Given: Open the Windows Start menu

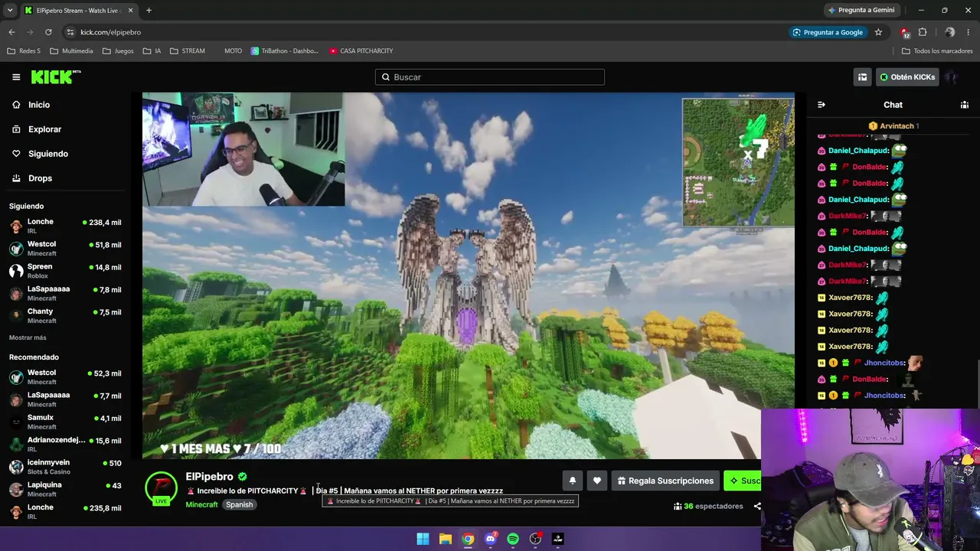Looking at the screenshot, I should point(423,539).
